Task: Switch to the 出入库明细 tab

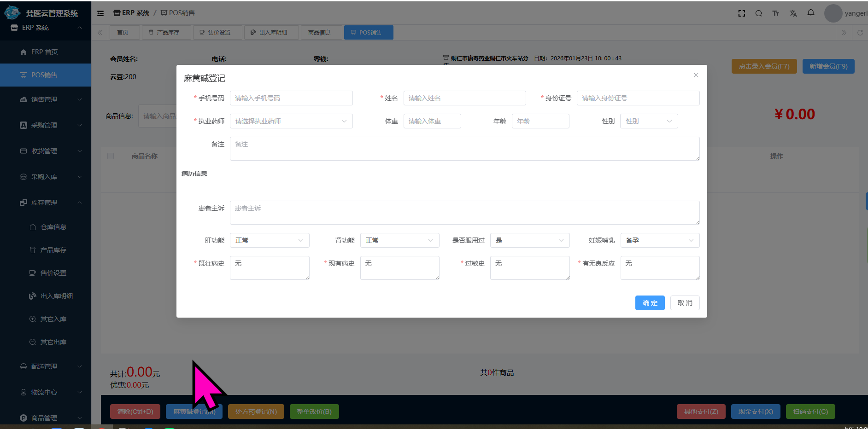Action: point(271,33)
